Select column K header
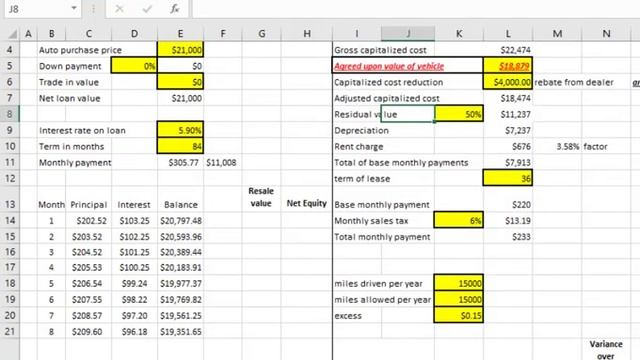The height and width of the screenshot is (360, 640). point(459,34)
